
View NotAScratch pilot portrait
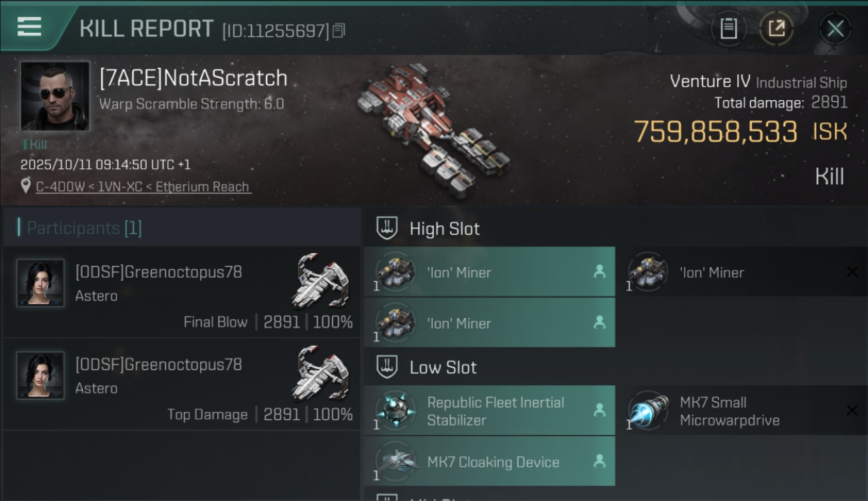[55, 96]
